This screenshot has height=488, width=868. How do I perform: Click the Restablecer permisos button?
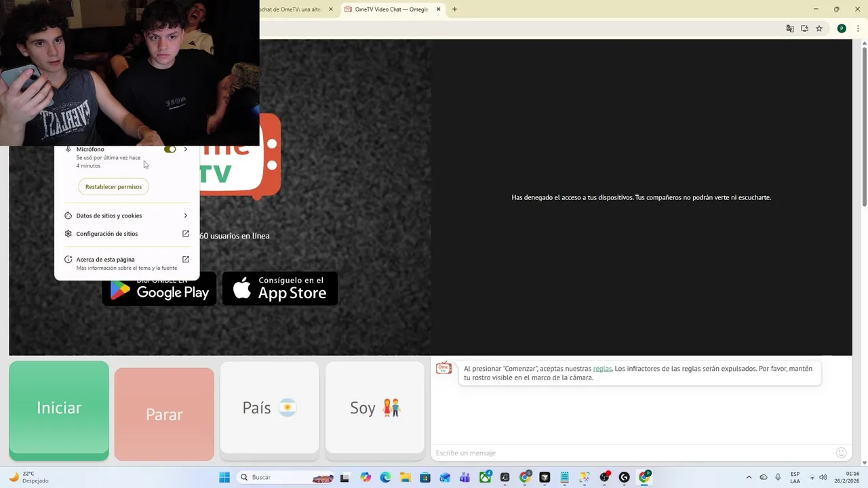coord(113,186)
